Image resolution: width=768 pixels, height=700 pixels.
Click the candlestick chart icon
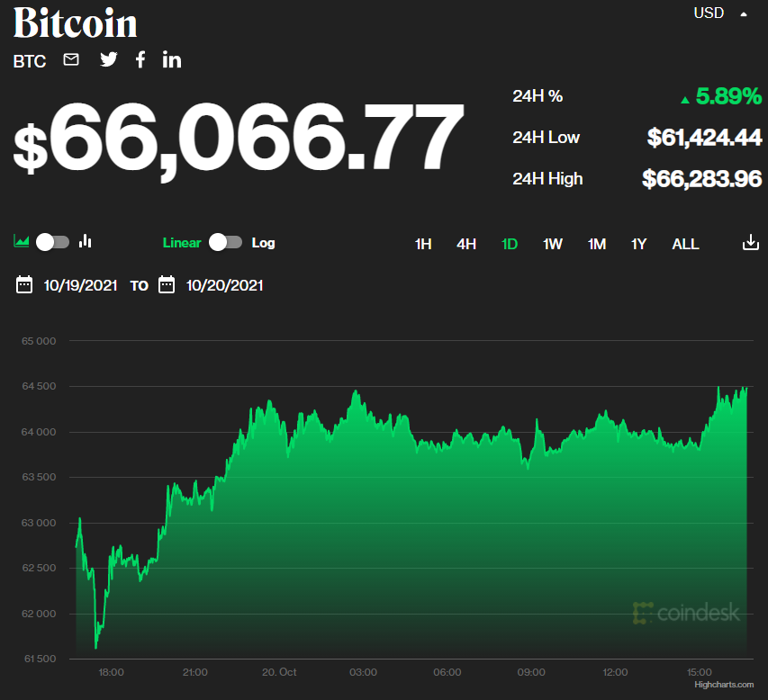pyautogui.click(x=86, y=242)
